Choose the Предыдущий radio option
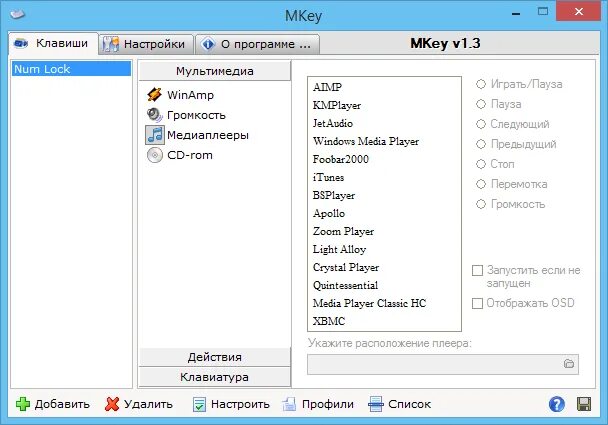 481,144
